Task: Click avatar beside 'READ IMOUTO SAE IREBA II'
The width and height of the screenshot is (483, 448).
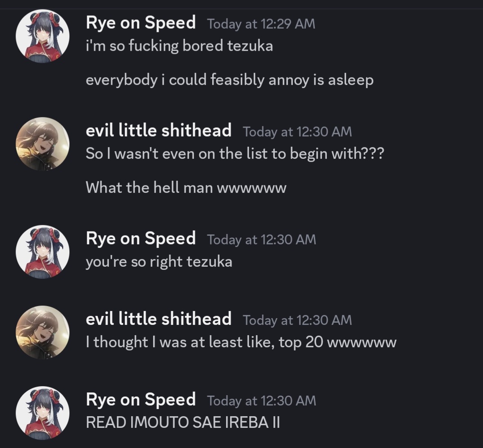Action: coord(43,413)
